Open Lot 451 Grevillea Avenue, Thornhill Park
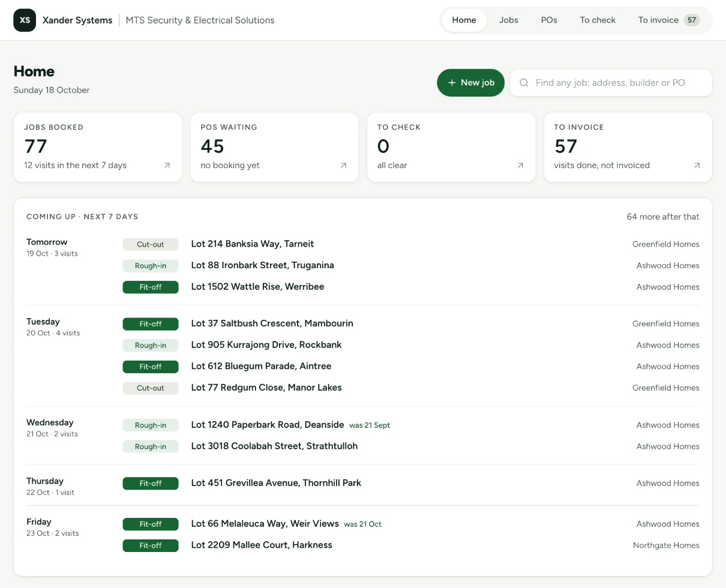Image resolution: width=726 pixels, height=588 pixels. pyautogui.click(x=276, y=483)
